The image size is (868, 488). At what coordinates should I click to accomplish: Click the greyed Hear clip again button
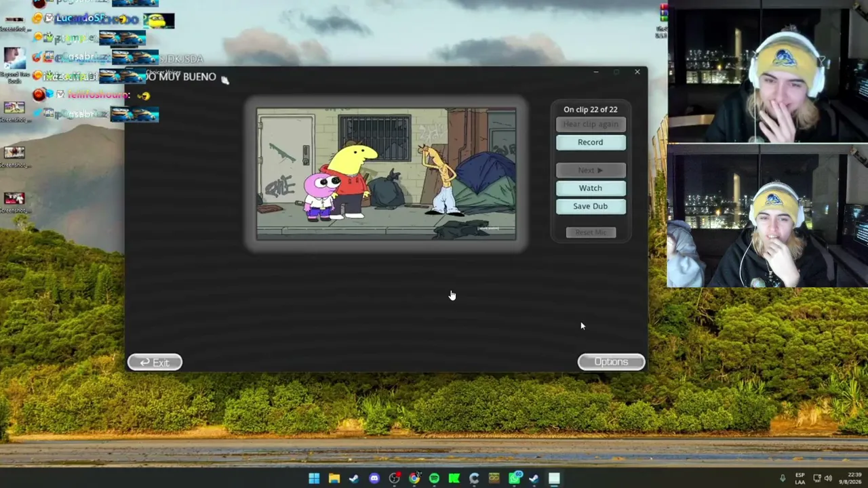point(591,124)
